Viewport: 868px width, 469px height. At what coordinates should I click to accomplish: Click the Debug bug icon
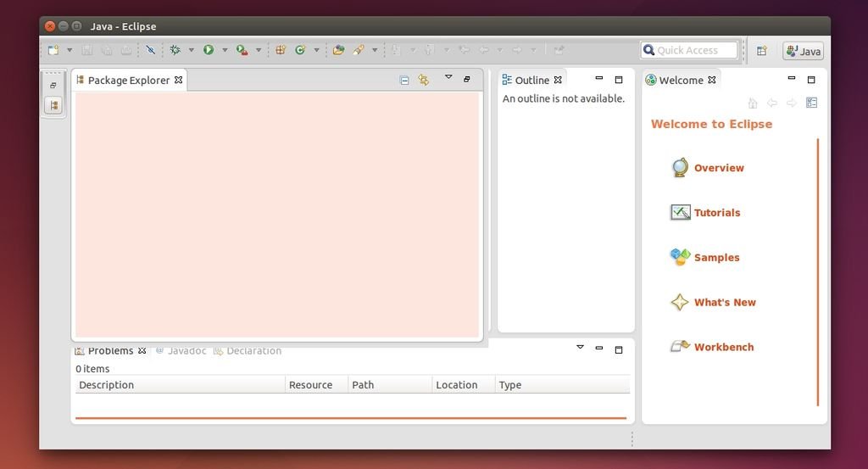pyautogui.click(x=175, y=51)
